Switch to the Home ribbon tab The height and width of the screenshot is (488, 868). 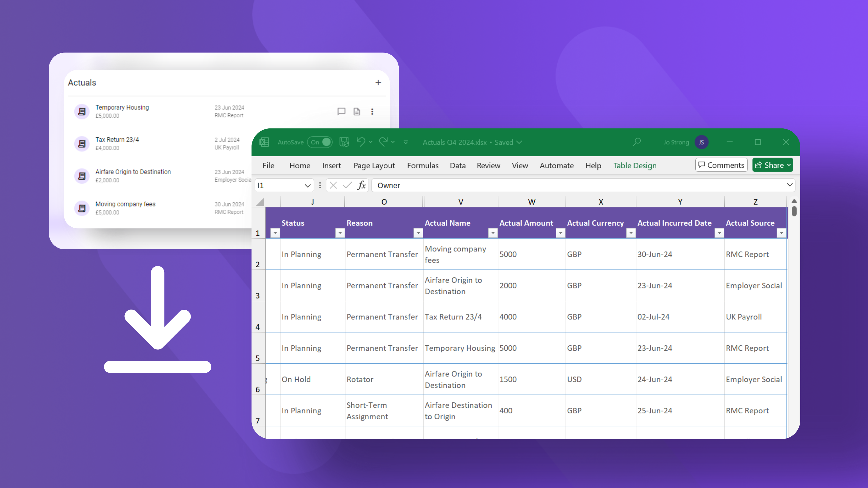pyautogui.click(x=300, y=165)
